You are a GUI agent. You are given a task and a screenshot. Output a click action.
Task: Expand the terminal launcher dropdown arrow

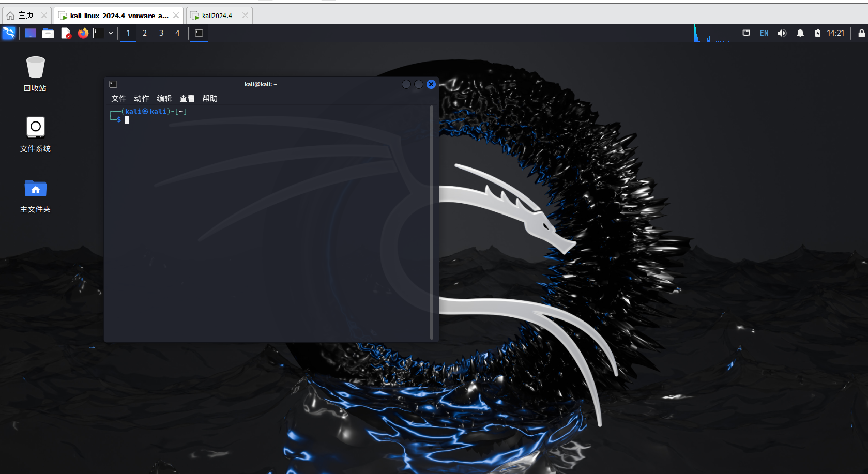(111, 33)
